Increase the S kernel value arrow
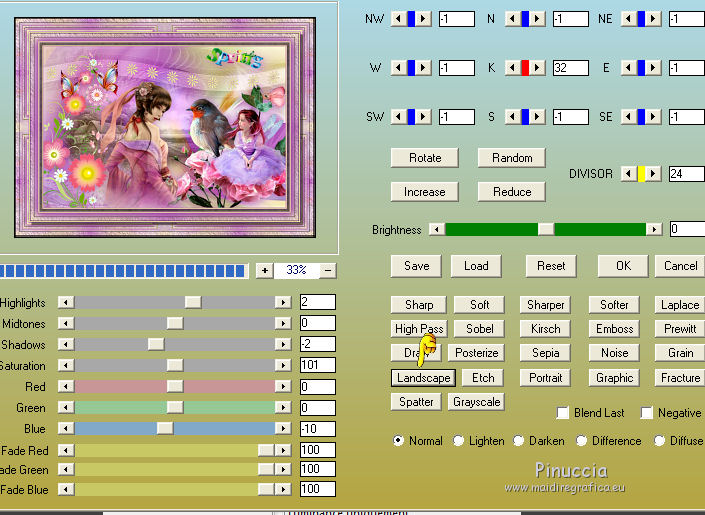This screenshot has width=705, height=515. (x=537, y=117)
